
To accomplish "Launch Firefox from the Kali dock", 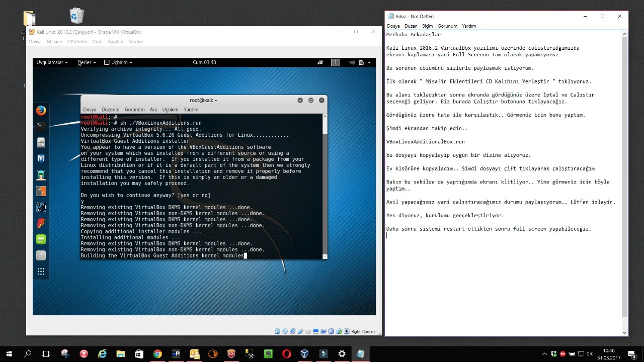I will coord(41,110).
